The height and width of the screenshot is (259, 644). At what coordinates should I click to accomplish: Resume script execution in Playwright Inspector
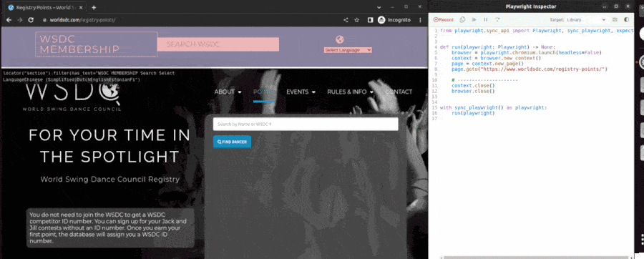point(474,20)
